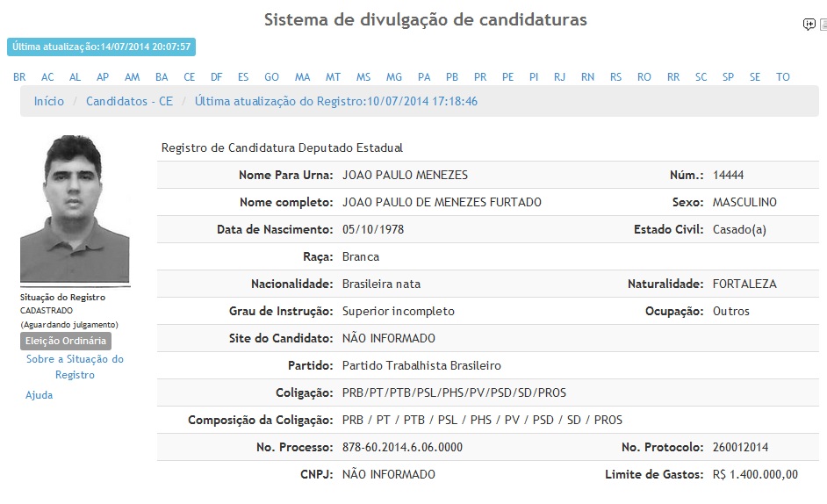This screenshot has width=827, height=504.
Task: Click the info speech-bubble icon
Action: click(x=809, y=25)
